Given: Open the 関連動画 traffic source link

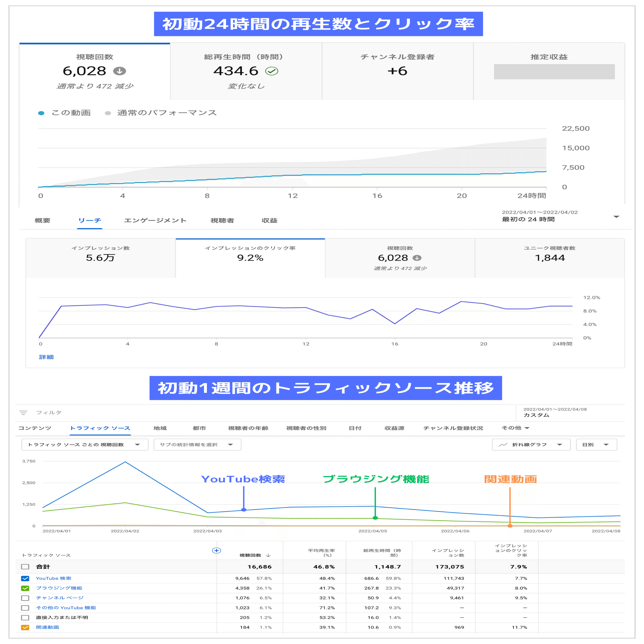Looking at the screenshot, I should tap(47, 627).
